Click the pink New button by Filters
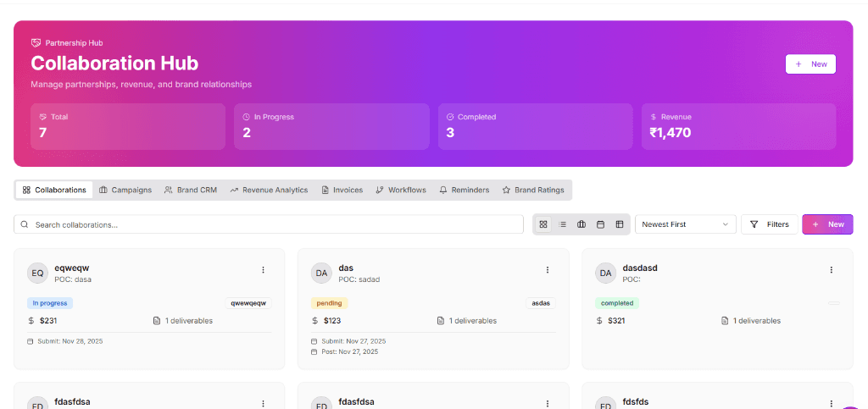The height and width of the screenshot is (409, 868). pyautogui.click(x=827, y=224)
